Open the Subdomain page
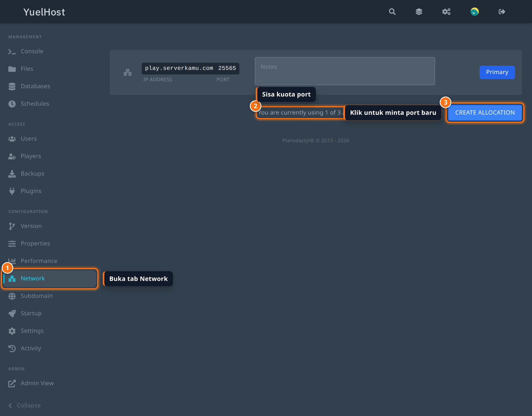The image size is (532, 416). point(50,296)
